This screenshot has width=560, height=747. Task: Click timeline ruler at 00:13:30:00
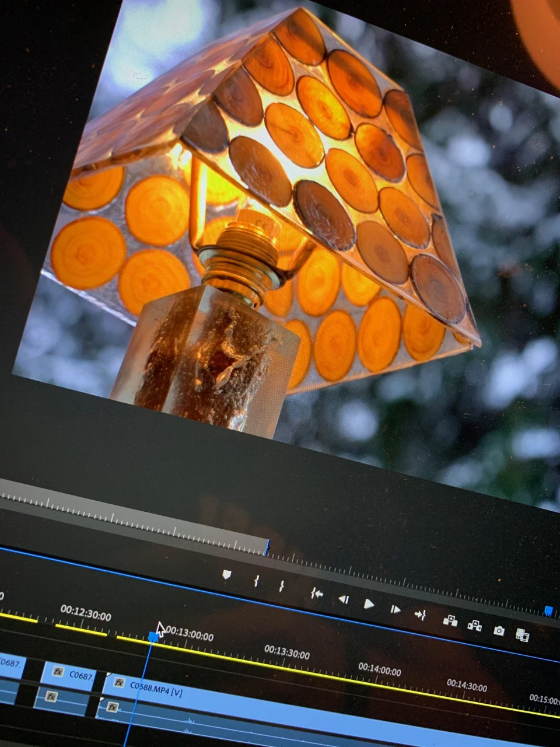[286, 652]
